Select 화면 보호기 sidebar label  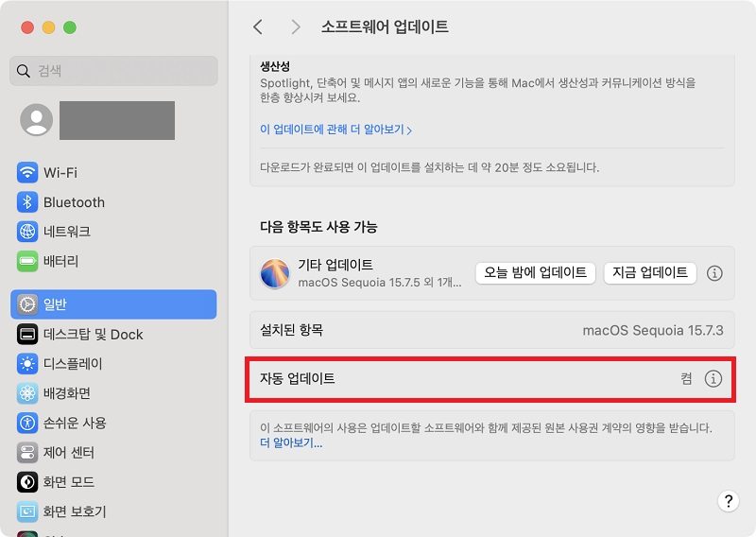[75, 511]
